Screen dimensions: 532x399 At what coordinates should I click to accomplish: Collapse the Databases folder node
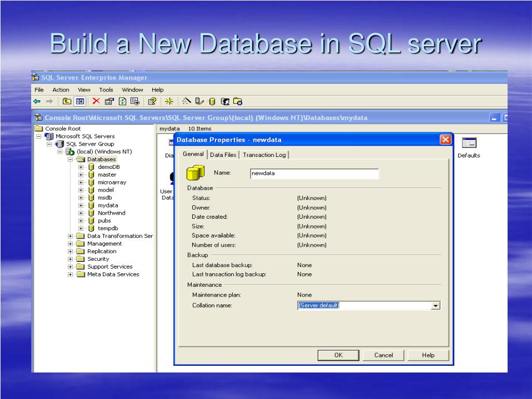70,159
